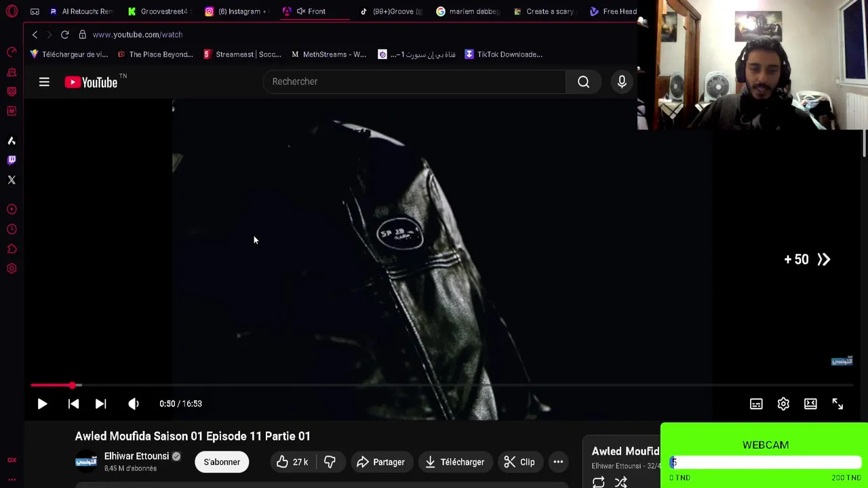View site info lock icon

point(82,35)
